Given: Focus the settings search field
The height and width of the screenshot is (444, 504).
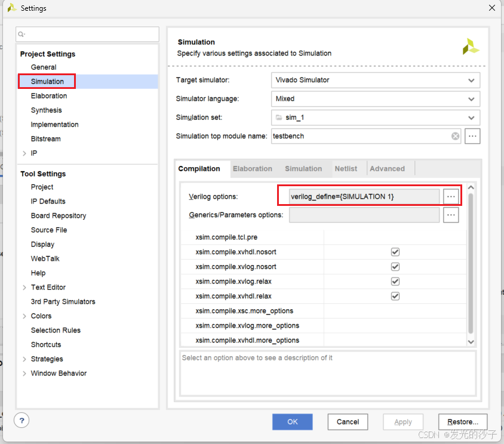Looking at the screenshot, I should (x=87, y=34).
